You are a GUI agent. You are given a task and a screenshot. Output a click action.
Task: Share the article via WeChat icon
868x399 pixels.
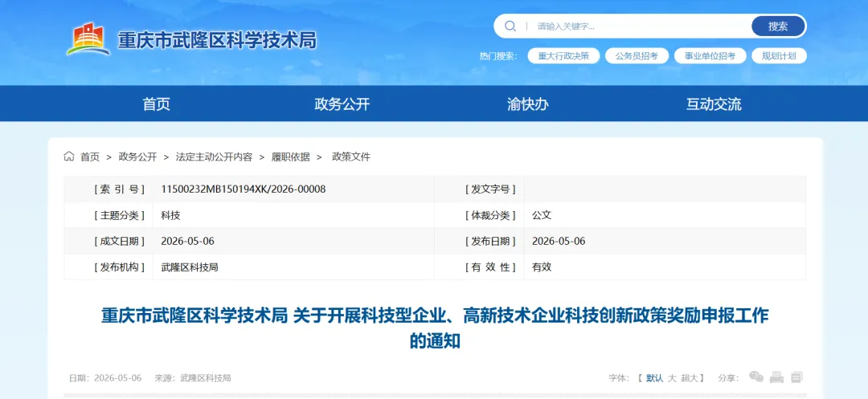click(756, 377)
